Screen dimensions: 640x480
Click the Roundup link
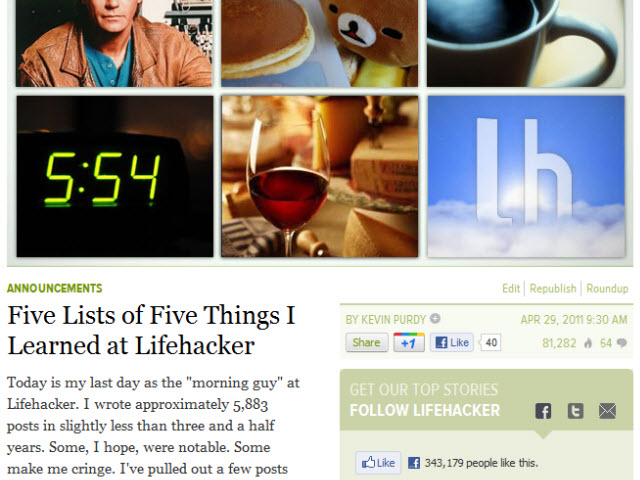point(607,289)
